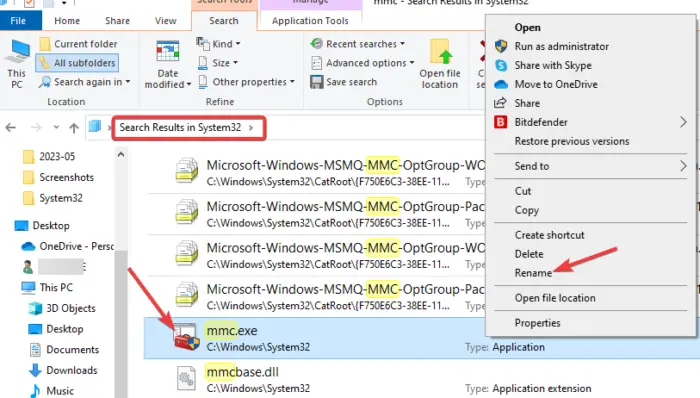Switch to the View ribbon tab

coord(165,21)
